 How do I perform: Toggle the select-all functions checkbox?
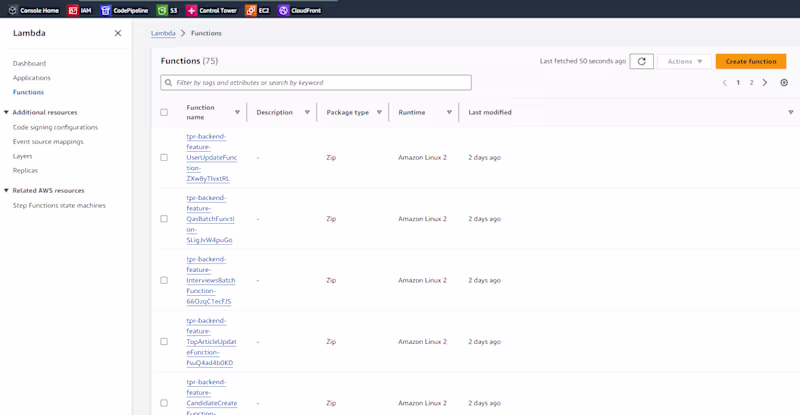164,112
